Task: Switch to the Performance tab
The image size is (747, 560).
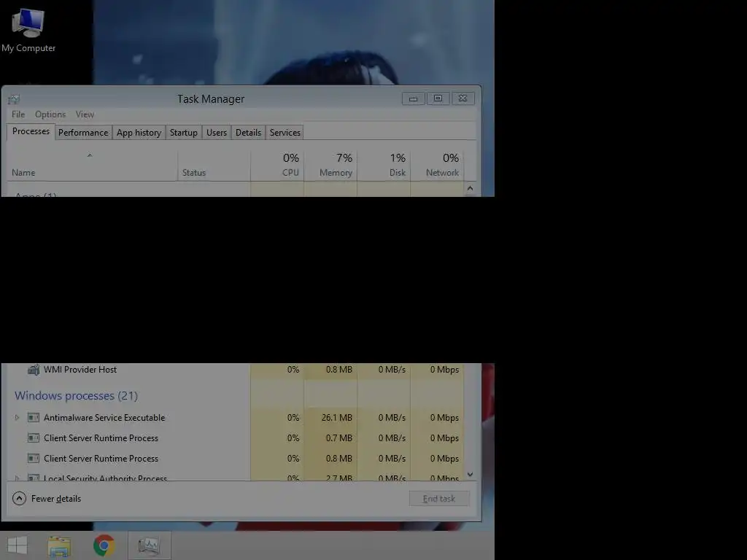Action: coord(83,133)
